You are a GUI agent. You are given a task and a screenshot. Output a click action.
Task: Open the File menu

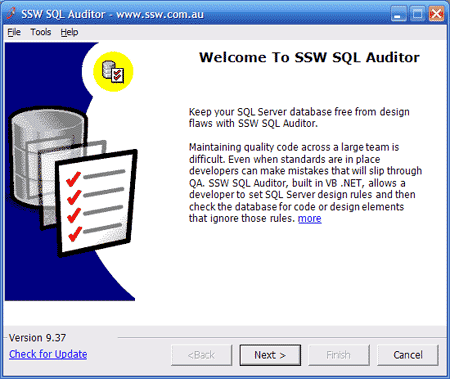pyautogui.click(x=14, y=32)
